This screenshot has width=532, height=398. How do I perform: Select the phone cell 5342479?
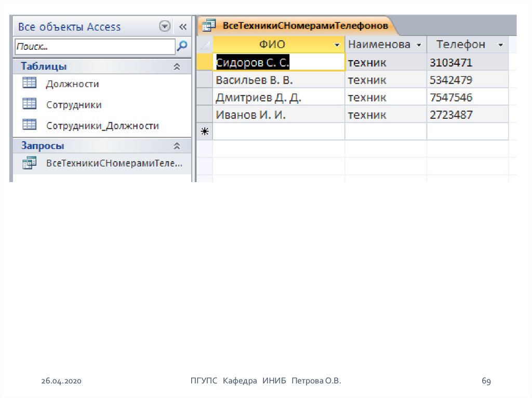(x=451, y=80)
